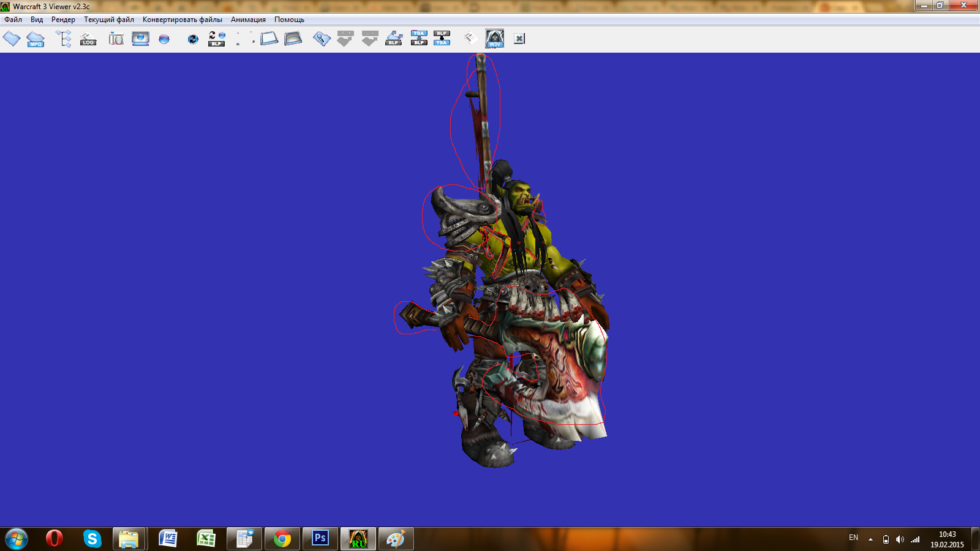980x551 pixels.
Task: Toggle the light grid plane icon
Action: (269, 39)
